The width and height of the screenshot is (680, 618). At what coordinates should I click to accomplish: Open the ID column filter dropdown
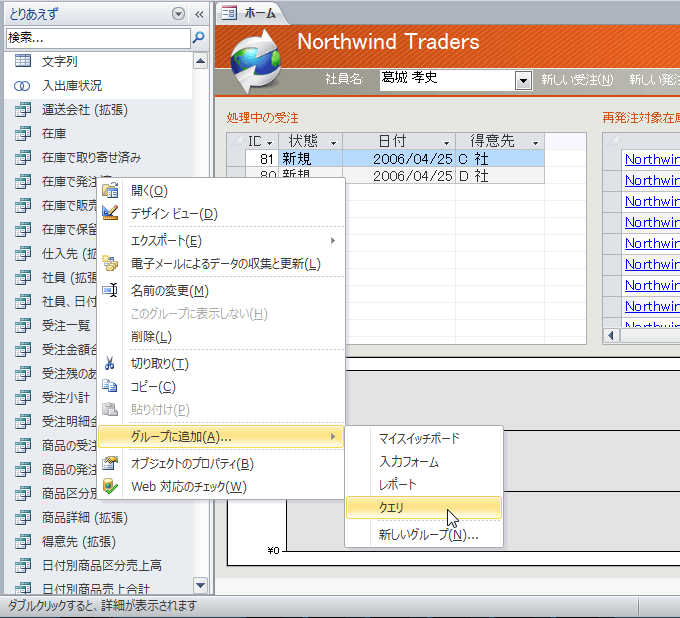tap(269, 143)
